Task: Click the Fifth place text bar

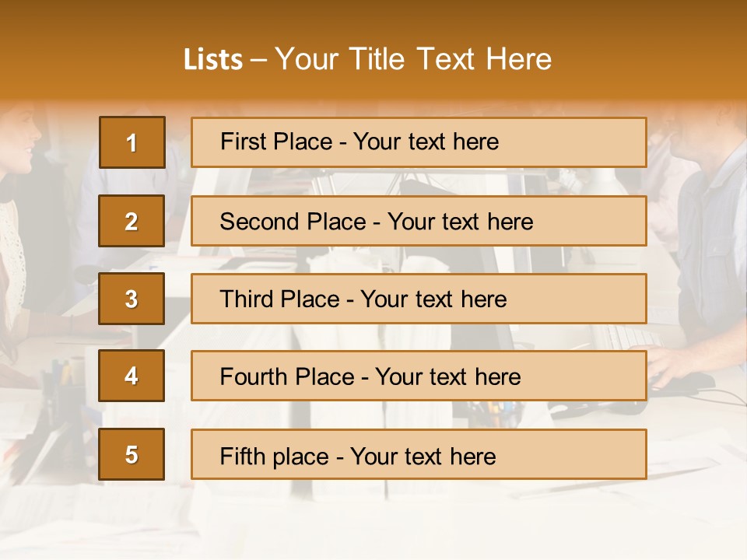Action: coord(419,454)
